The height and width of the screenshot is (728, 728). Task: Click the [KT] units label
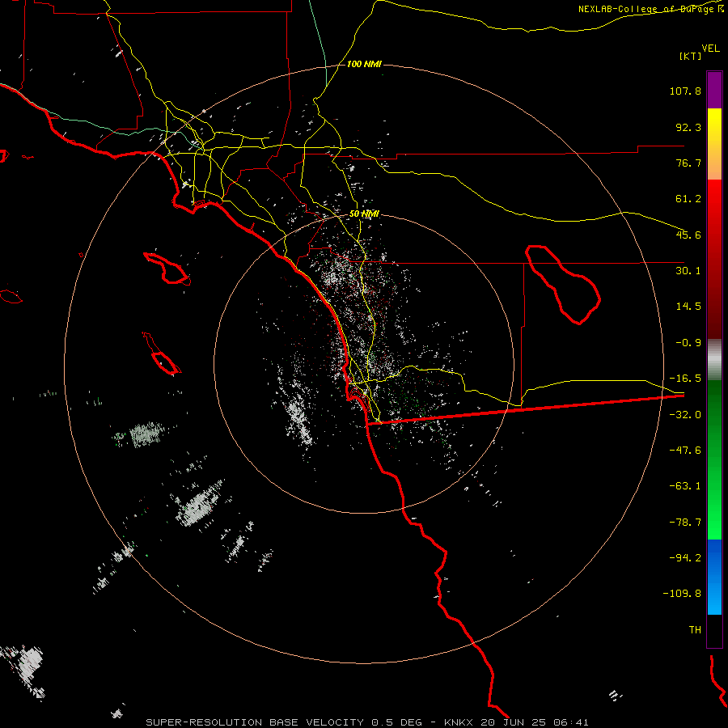coord(691,56)
